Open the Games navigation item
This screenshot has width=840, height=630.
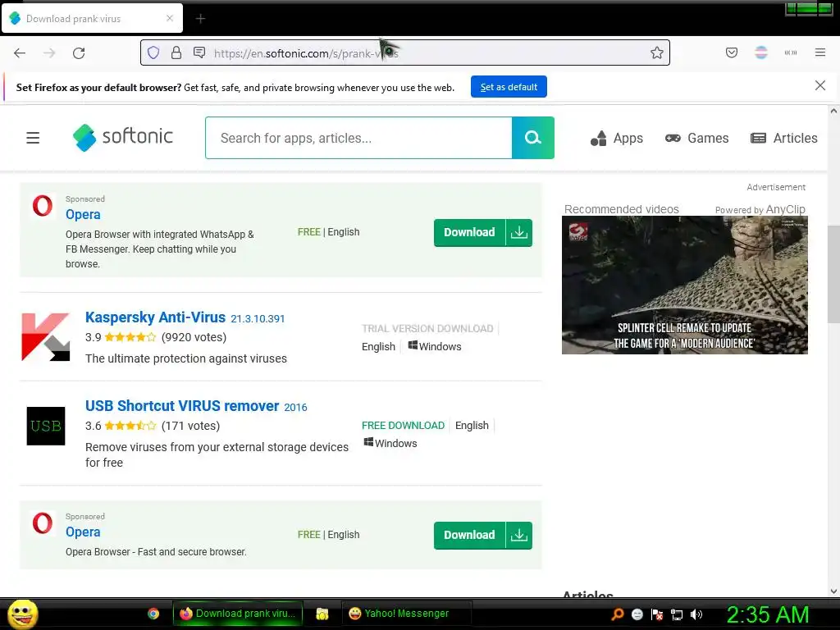(696, 138)
